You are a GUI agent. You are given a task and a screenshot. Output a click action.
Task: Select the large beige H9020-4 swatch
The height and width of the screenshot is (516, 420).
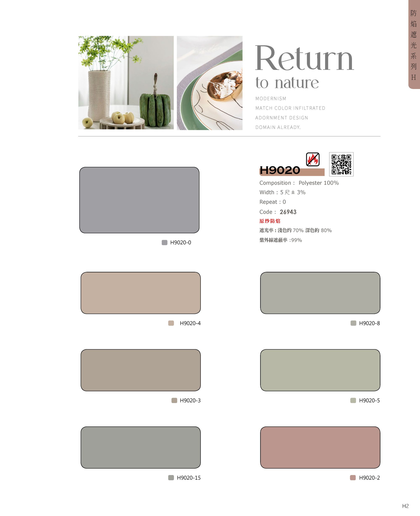[x=140, y=293]
